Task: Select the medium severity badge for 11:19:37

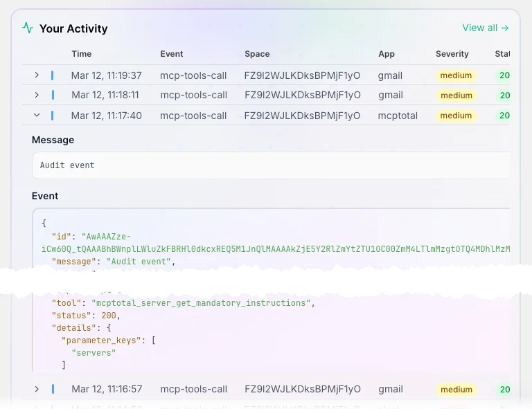Action: point(456,75)
